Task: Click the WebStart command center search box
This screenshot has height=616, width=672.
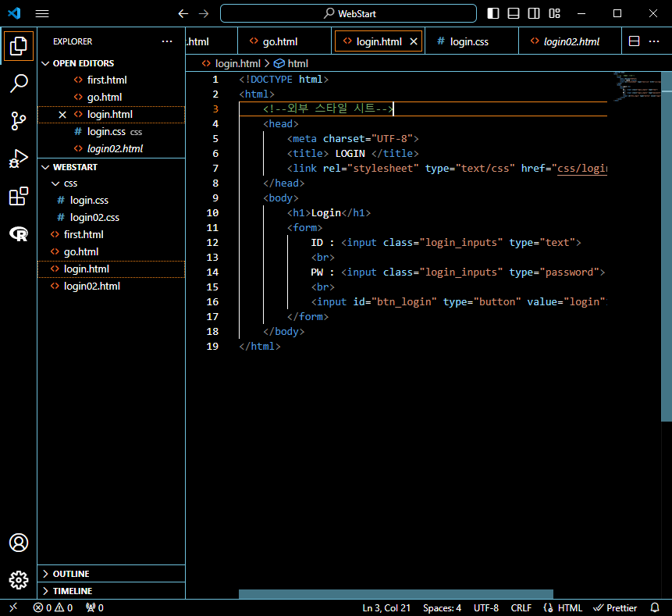Action: (x=348, y=13)
